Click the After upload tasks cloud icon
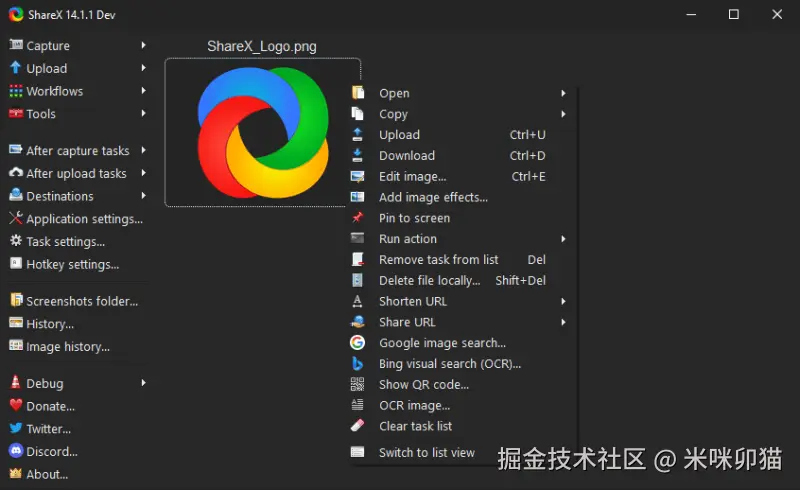Screen dimensions: 800x490 click(16, 173)
